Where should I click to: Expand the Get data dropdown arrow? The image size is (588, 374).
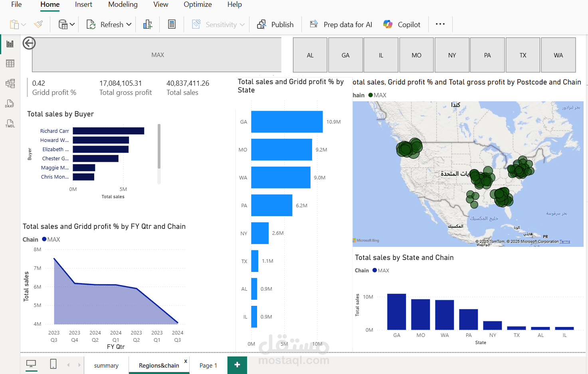72,24
